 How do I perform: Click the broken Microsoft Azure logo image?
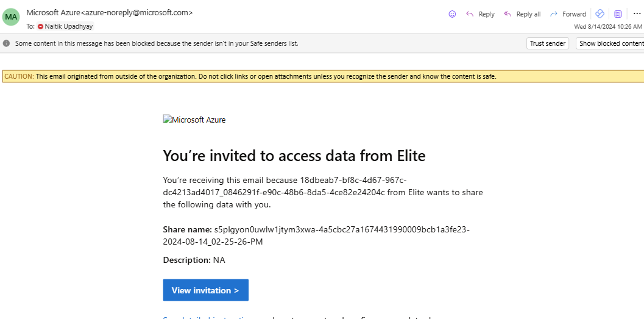click(194, 120)
